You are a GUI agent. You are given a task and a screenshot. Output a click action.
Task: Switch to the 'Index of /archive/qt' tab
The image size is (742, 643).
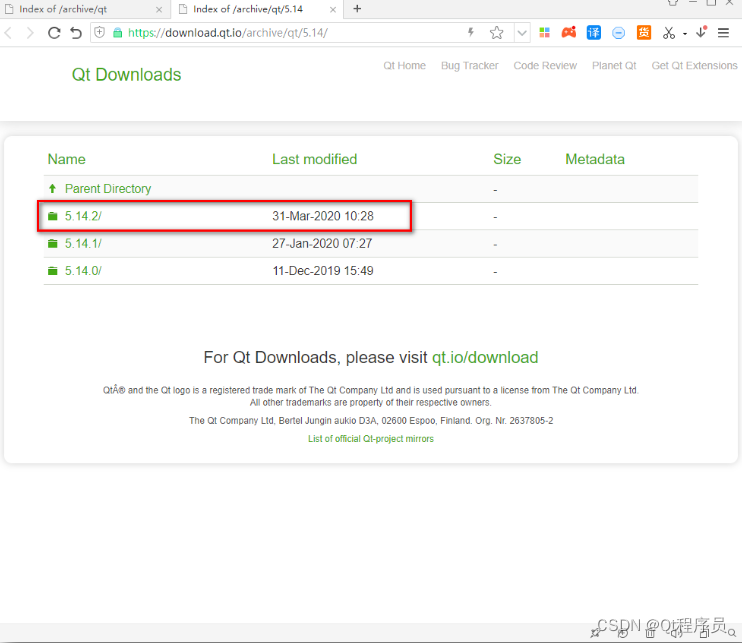tap(85, 9)
